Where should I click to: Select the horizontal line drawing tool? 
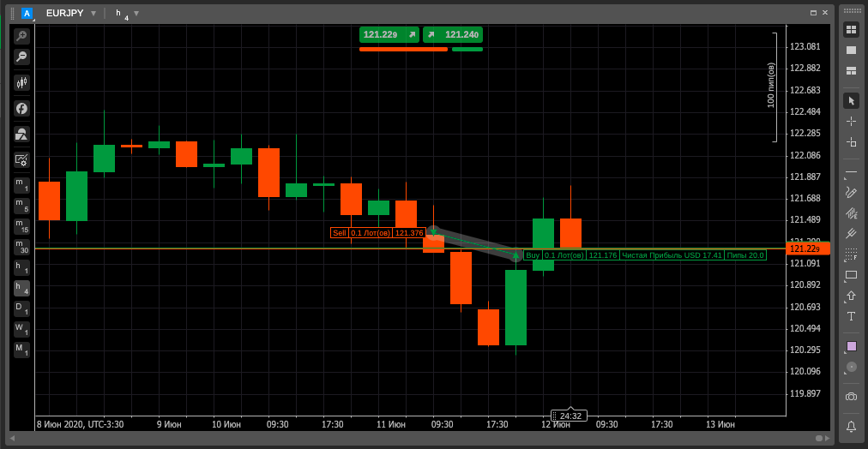(x=852, y=174)
